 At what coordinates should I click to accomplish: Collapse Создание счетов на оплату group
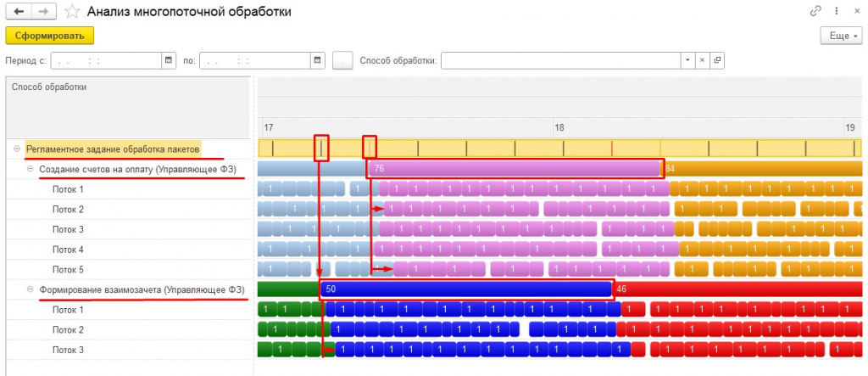[30, 169]
